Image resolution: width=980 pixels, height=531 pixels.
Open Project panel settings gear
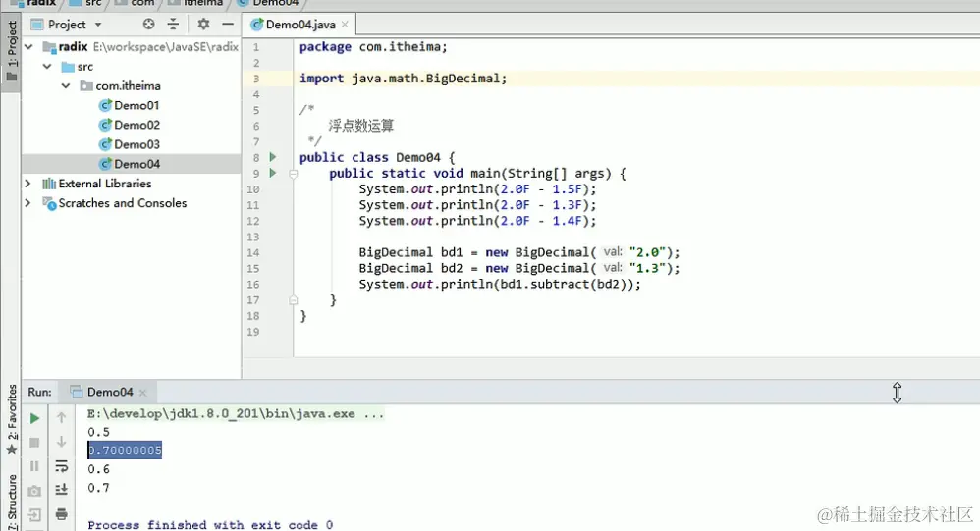click(x=203, y=25)
